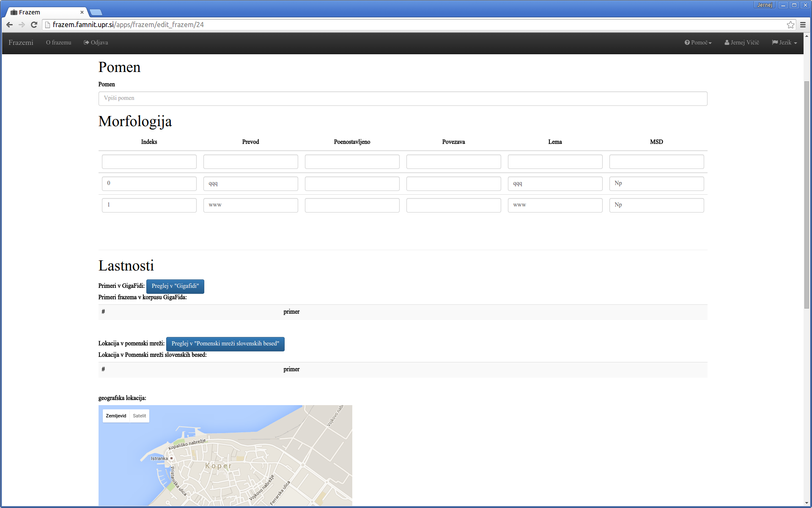The image size is (812, 508).
Task: Click the Prevod column header
Action: click(250, 142)
